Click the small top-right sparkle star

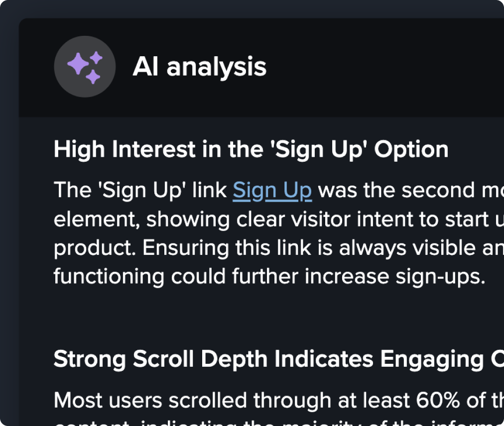pyautogui.click(x=96, y=58)
